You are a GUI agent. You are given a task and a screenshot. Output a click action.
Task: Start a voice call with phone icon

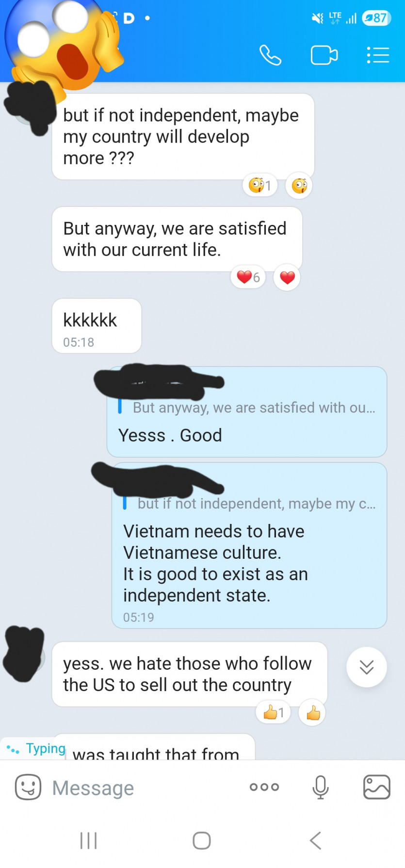(x=270, y=55)
